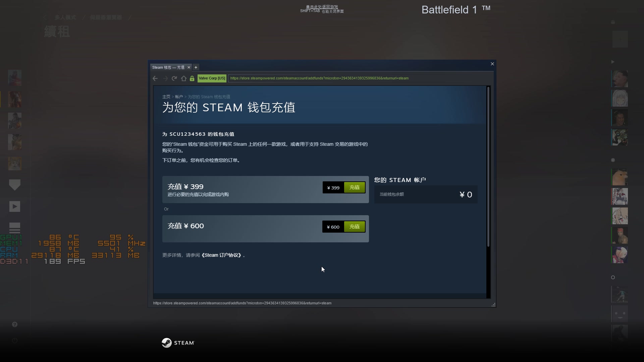Click '单击此处返回游戏' to return to game
Viewport: 644px width, 362px height.
(322, 7)
